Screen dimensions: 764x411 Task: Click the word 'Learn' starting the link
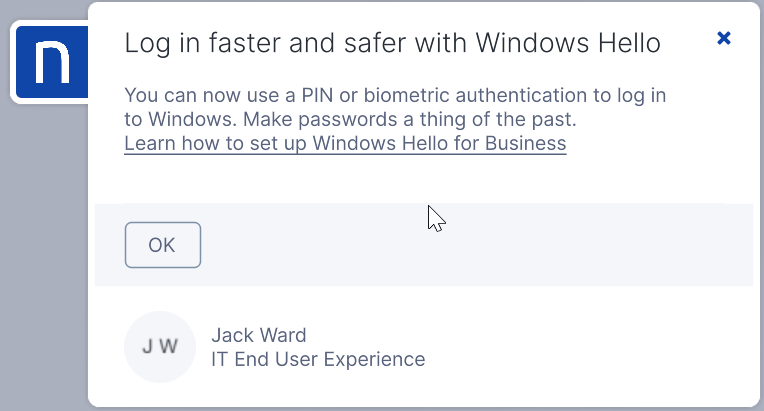pos(148,144)
